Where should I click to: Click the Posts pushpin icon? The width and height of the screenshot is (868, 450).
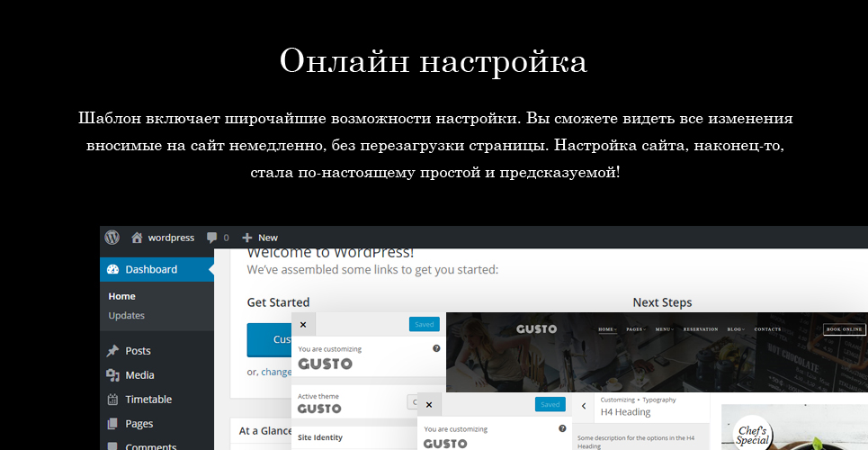[x=113, y=351]
